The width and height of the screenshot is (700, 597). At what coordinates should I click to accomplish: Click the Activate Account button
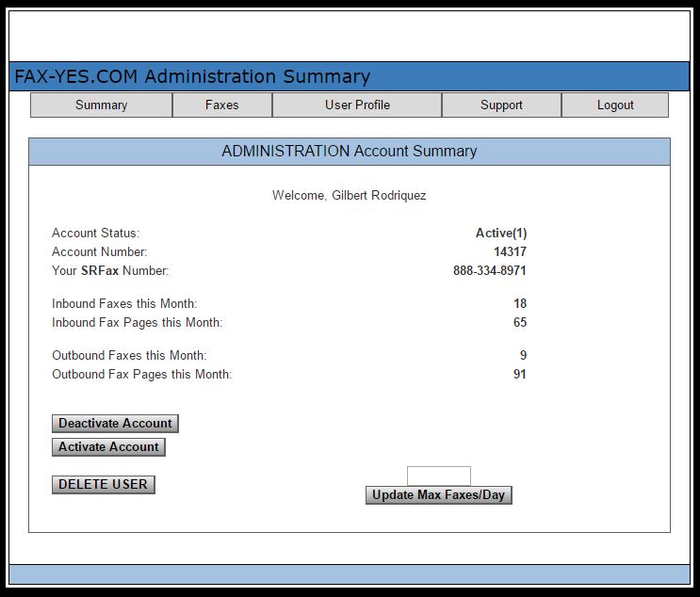(x=108, y=447)
